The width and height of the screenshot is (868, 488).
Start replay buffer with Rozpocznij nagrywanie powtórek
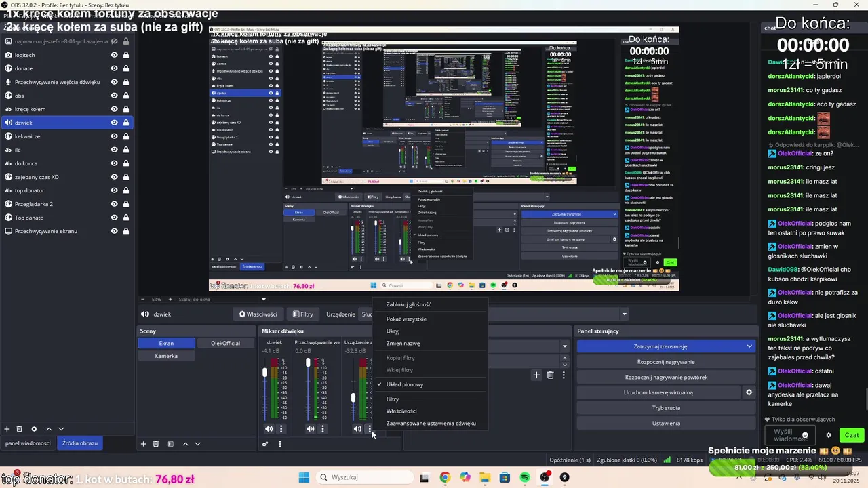tap(666, 377)
